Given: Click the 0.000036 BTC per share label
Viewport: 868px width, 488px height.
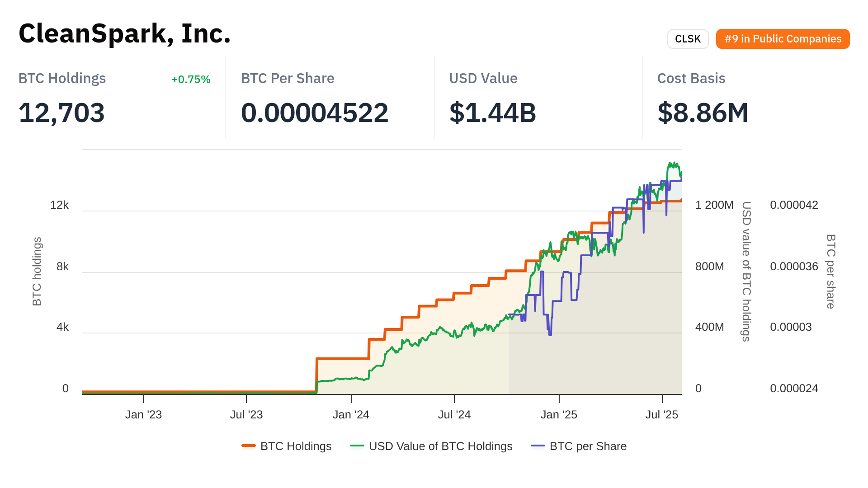Looking at the screenshot, I should (x=794, y=266).
